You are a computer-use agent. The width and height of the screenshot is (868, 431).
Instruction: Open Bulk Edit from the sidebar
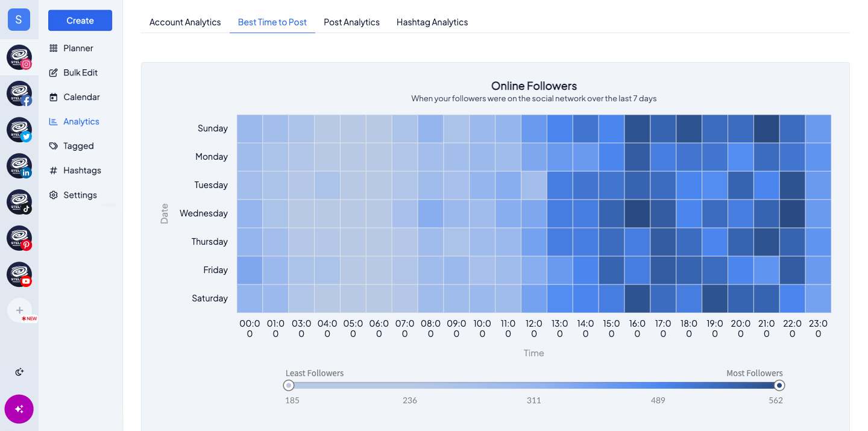[x=79, y=72]
